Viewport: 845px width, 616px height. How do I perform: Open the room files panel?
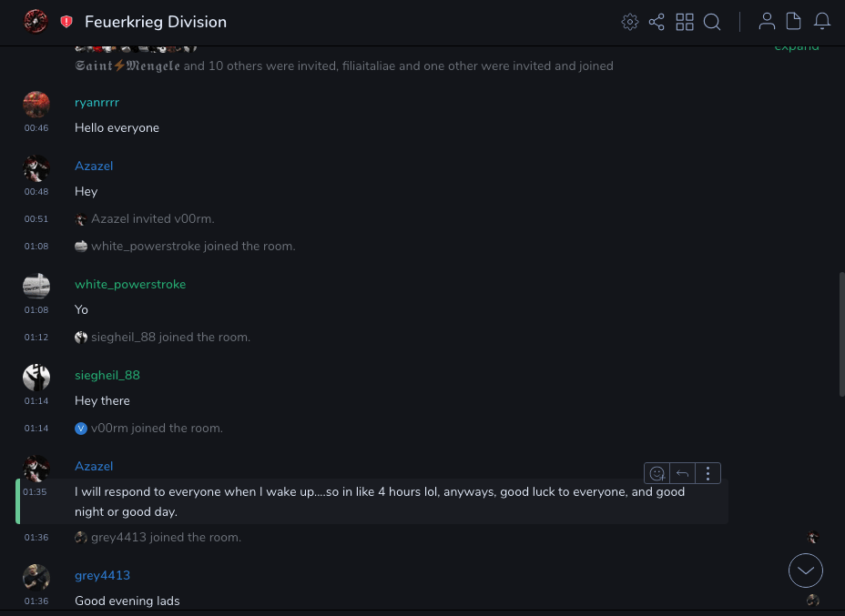(793, 22)
